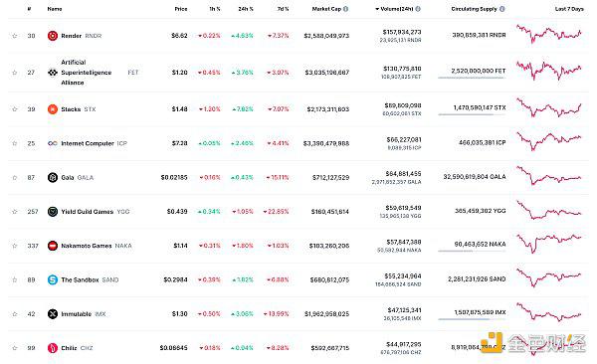Image resolution: width=597 pixels, height=364 pixels.
Task: Click the Internet Computer infinity logo
Action: [53, 143]
